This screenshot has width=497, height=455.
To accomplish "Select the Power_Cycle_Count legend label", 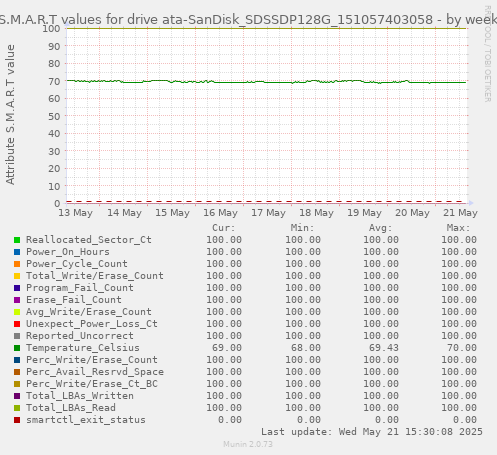I will pyautogui.click(x=77, y=264).
